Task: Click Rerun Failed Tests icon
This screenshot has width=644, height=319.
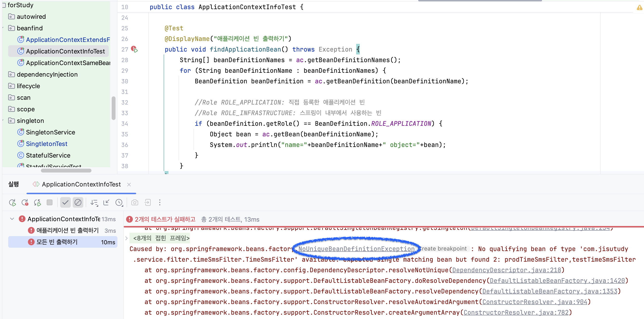Action: pyautogui.click(x=25, y=202)
